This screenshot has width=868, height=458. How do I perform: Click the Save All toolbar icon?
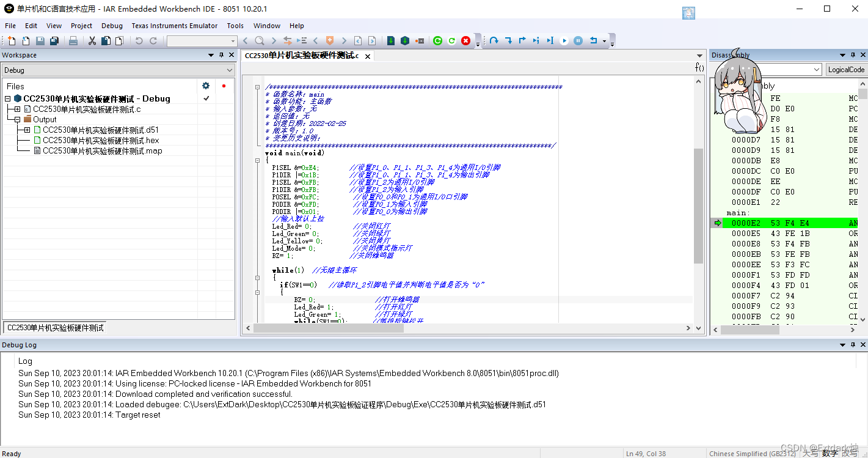53,40
